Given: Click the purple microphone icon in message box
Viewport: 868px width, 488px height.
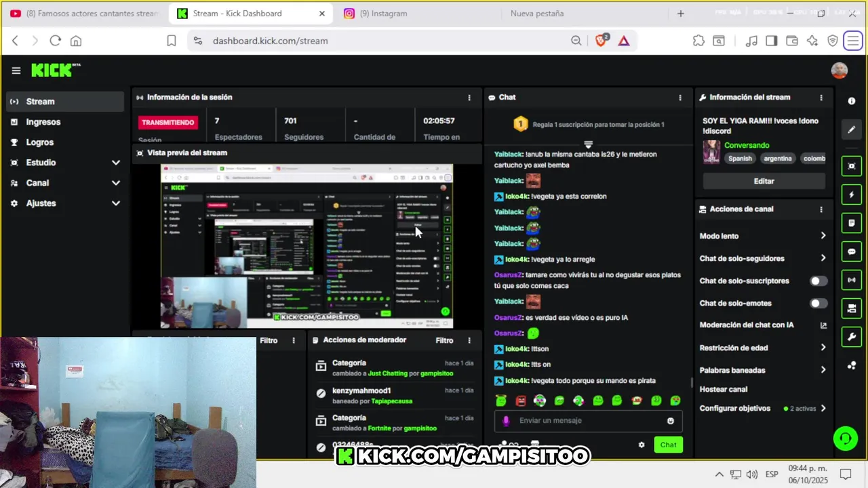Looking at the screenshot, I should pyautogui.click(x=505, y=421).
